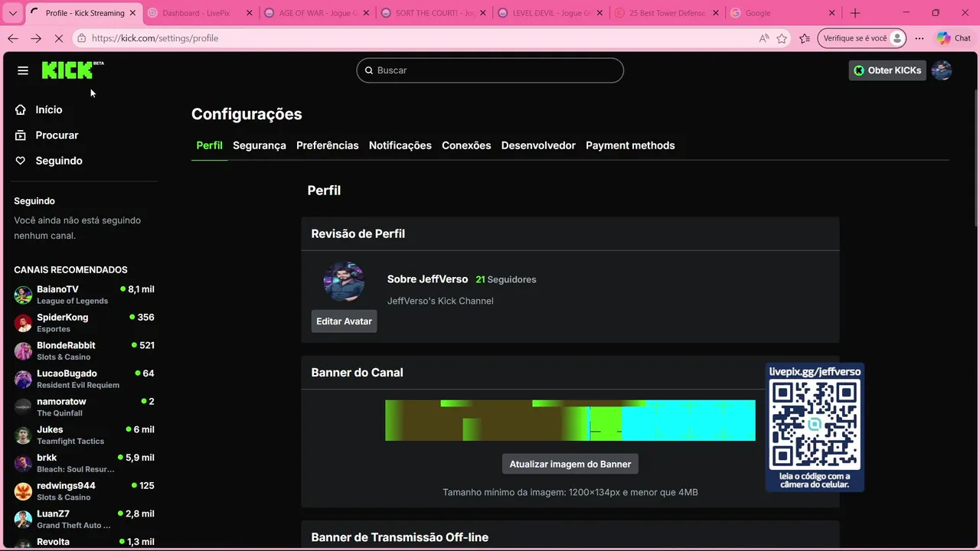This screenshot has width=980, height=551.
Task: Switch to Conexões settings tab
Action: pyautogui.click(x=466, y=145)
